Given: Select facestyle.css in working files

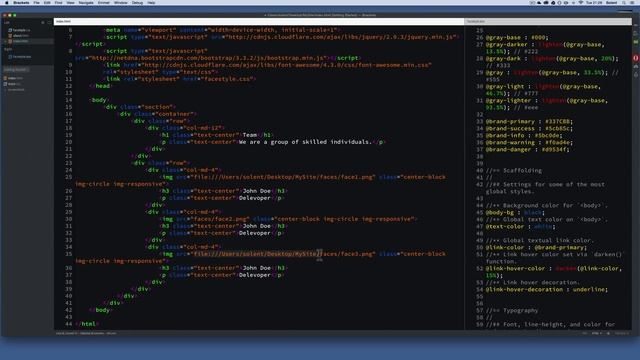Looking at the screenshot, I should [x=20, y=30].
